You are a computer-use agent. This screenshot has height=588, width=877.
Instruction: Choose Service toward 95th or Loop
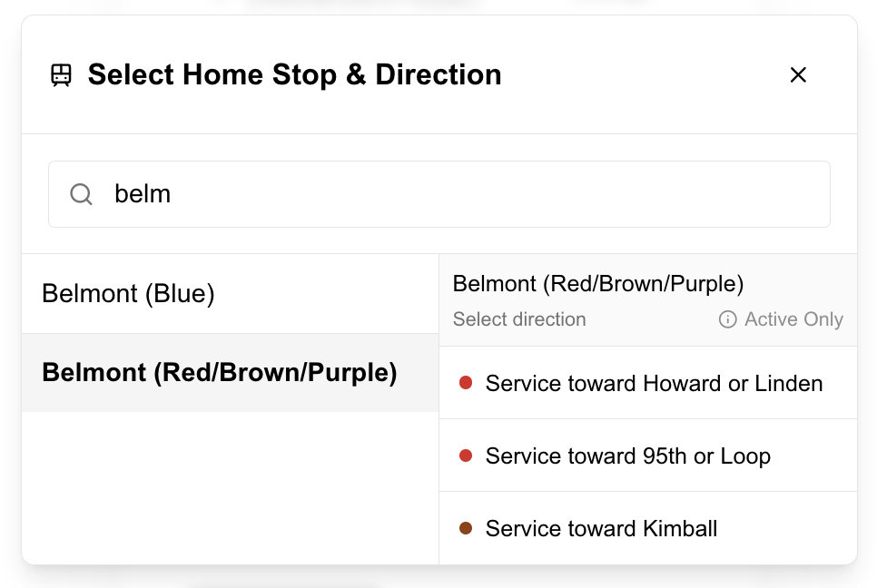[x=628, y=456]
